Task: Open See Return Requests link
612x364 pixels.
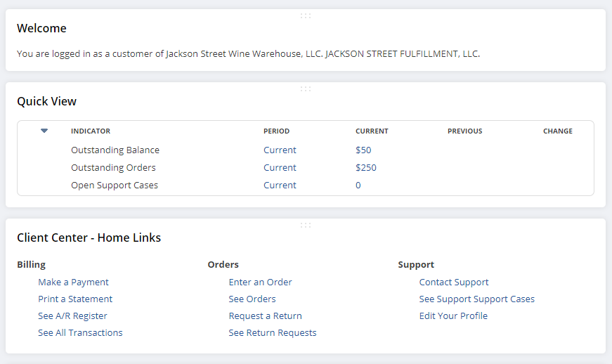Action: (x=273, y=332)
